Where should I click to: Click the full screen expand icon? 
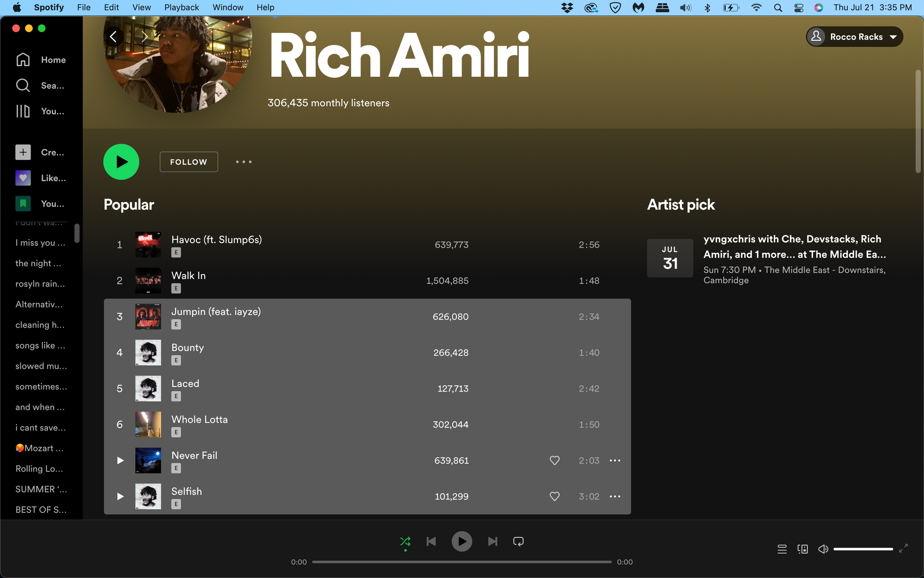click(x=904, y=548)
